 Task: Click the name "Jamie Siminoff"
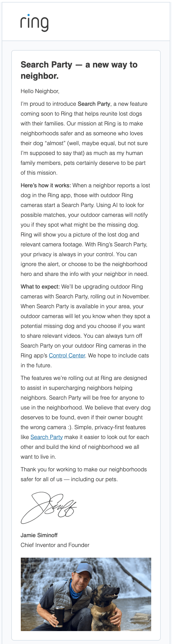(x=39, y=535)
